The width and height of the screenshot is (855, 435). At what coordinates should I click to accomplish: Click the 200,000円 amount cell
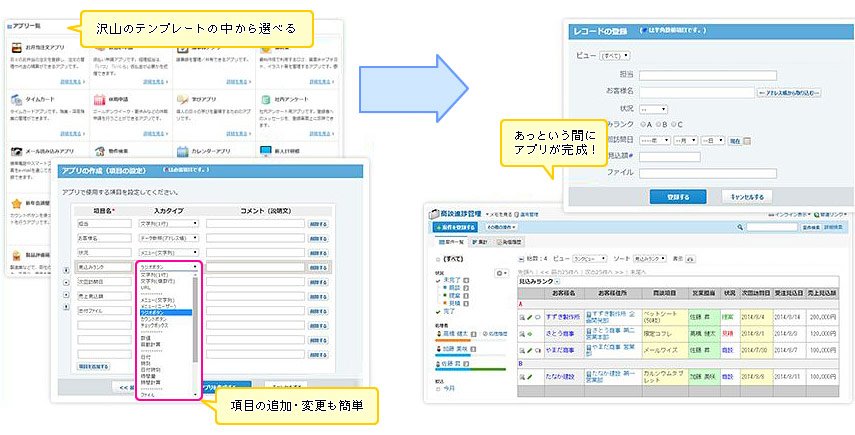point(822,316)
